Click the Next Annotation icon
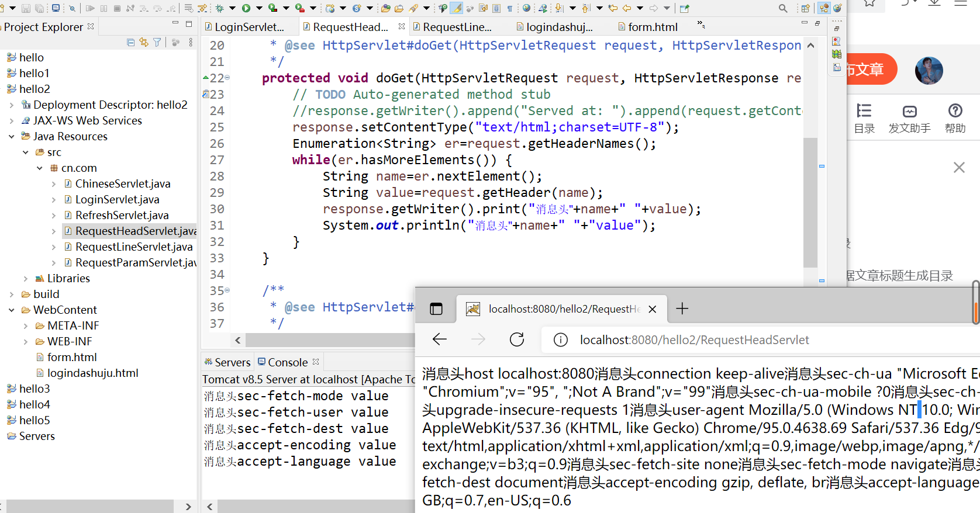The width and height of the screenshot is (980, 513). [559, 8]
